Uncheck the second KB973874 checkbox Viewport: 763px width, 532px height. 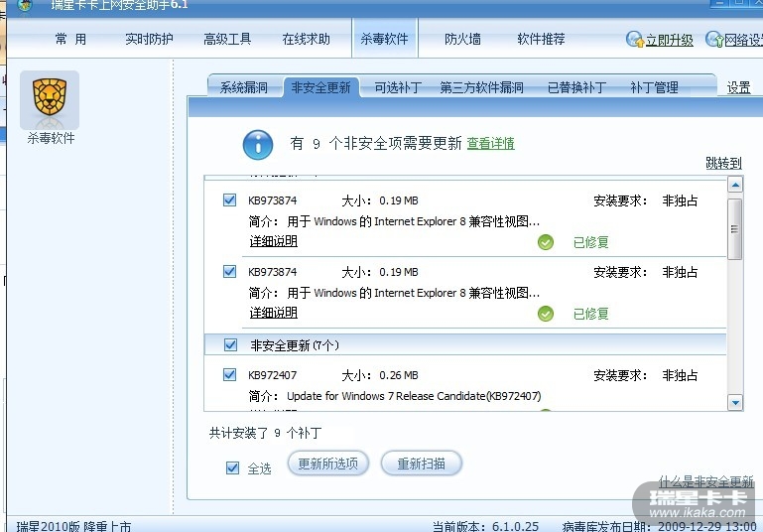[229, 271]
